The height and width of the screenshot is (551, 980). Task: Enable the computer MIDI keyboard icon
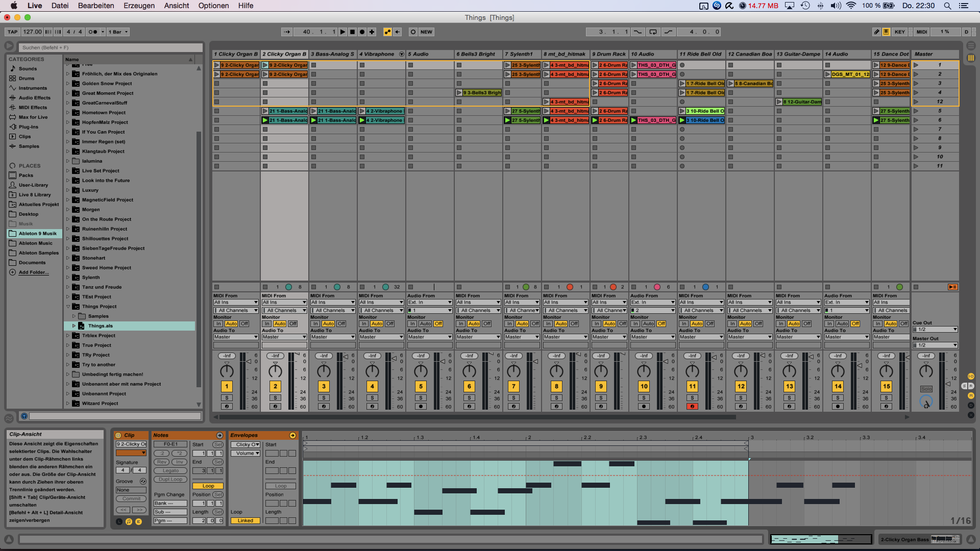click(887, 32)
